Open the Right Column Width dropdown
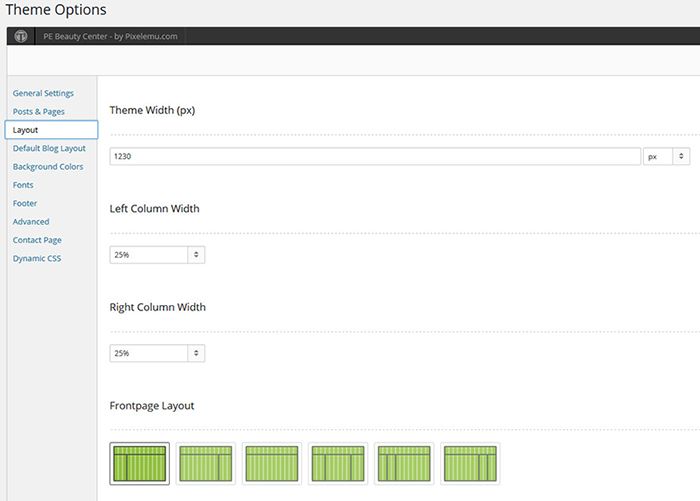700x501 pixels. click(x=157, y=353)
